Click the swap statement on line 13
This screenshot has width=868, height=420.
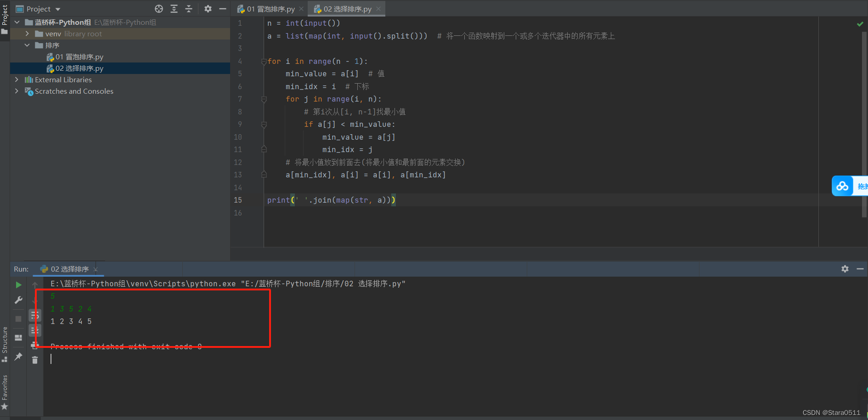click(366, 175)
